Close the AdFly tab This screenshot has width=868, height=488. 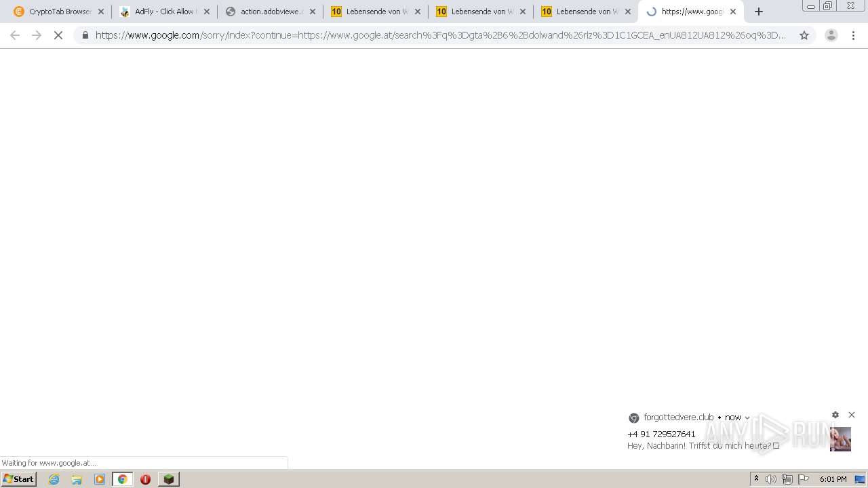tap(207, 12)
